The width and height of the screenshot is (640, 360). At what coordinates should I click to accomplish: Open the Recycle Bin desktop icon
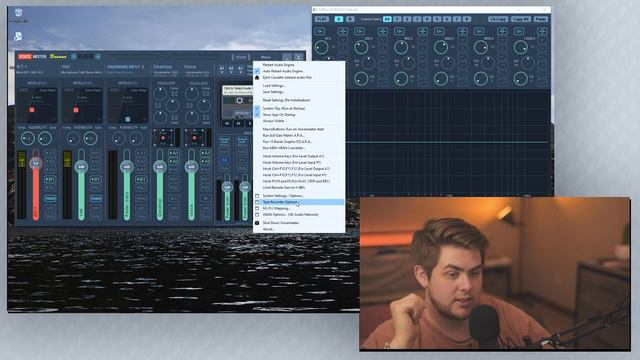click(18, 15)
